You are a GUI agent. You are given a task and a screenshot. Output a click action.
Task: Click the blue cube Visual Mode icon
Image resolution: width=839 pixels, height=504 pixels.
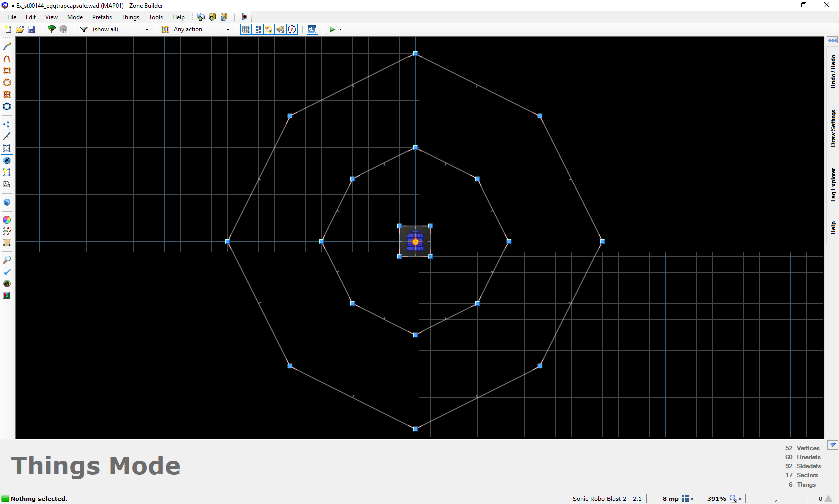click(x=7, y=202)
